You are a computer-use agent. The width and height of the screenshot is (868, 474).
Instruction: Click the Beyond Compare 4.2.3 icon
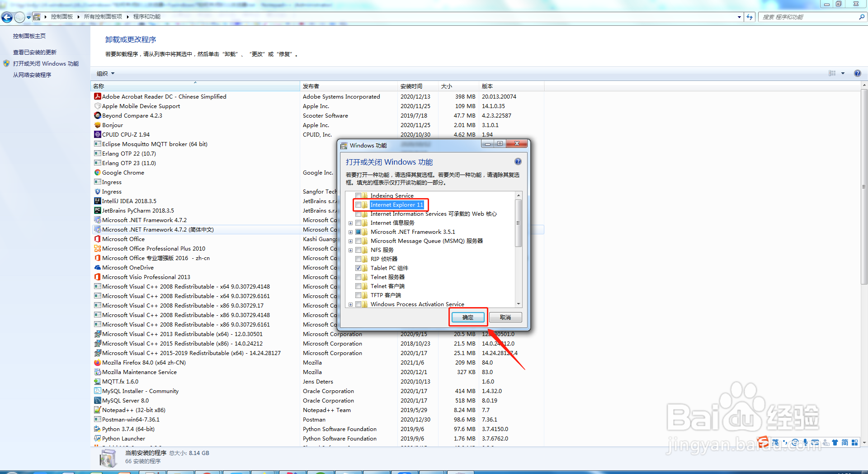97,115
